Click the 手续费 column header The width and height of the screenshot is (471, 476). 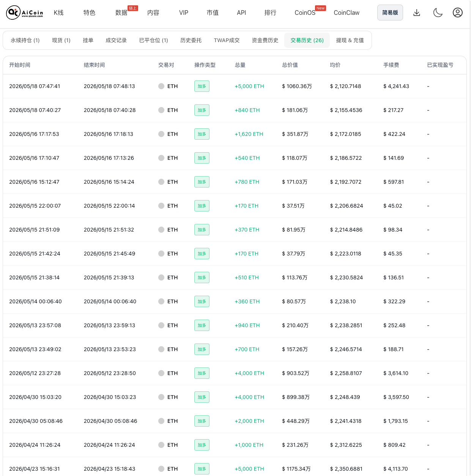(x=391, y=65)
